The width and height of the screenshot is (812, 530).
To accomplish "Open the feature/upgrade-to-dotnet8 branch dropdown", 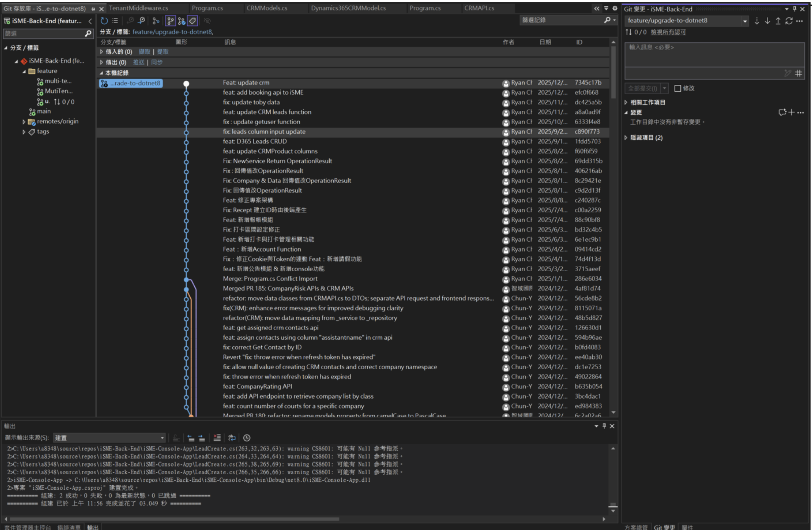I will [745, 21].
